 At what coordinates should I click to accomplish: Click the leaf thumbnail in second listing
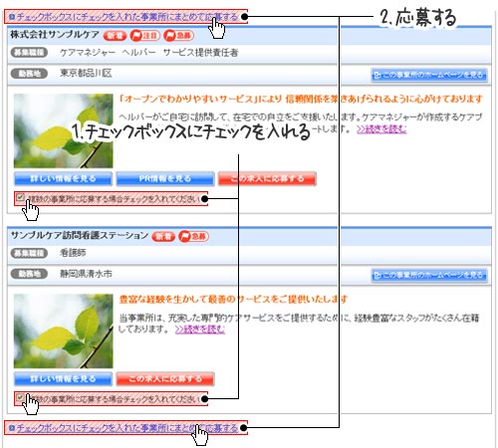tap(63, 331)
